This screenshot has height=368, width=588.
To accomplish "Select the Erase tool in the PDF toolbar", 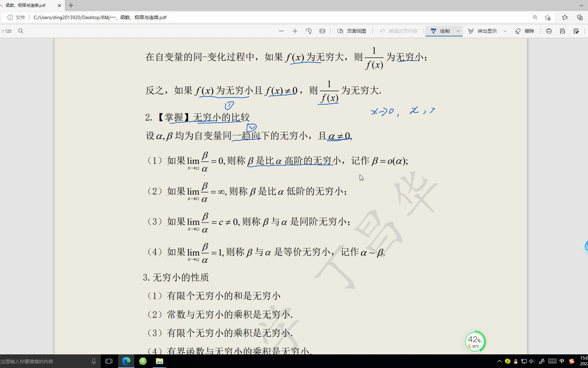I will pyautogui.click(x=525, y=31).
